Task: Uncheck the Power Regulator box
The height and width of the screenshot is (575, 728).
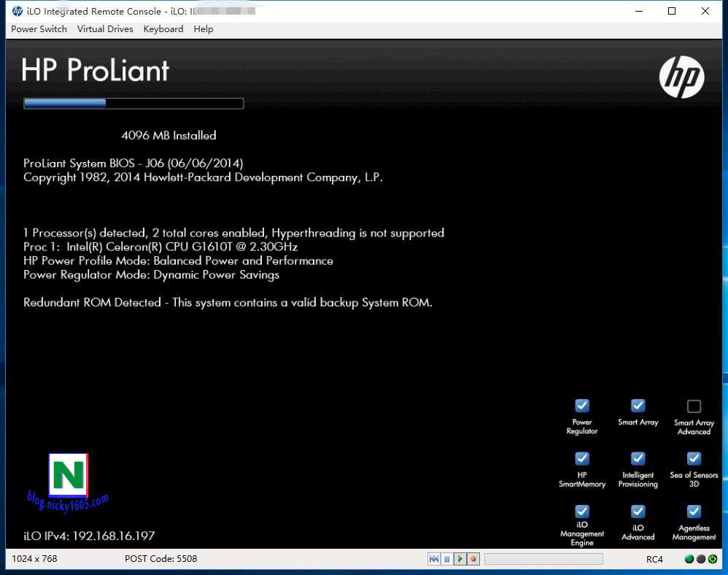Action: point(581,405)
